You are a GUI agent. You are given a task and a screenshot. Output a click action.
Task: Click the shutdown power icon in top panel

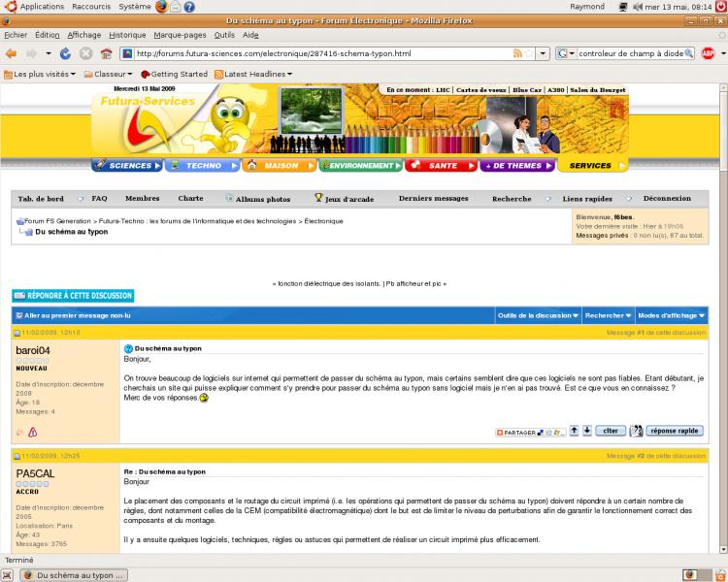pos(721,7)
